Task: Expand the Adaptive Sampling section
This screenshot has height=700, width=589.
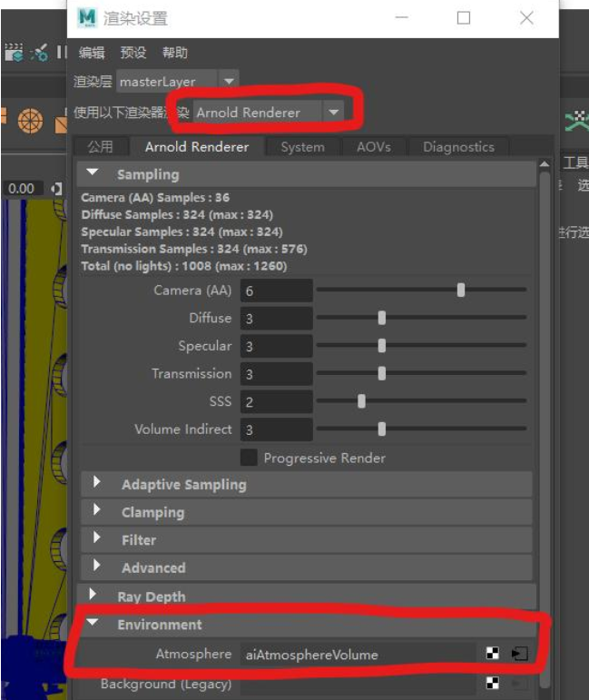Action: pyautogui.click(x=97, y=484)
